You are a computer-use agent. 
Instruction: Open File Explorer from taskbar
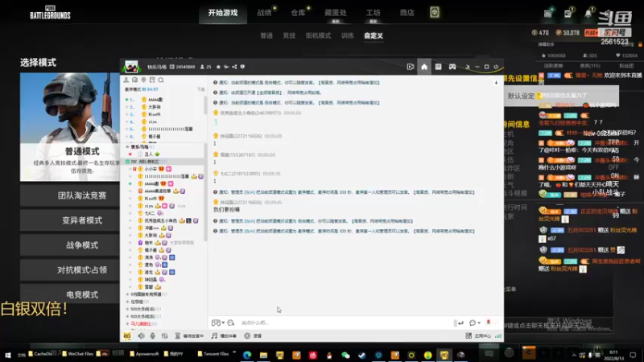(x=263, y=355)
